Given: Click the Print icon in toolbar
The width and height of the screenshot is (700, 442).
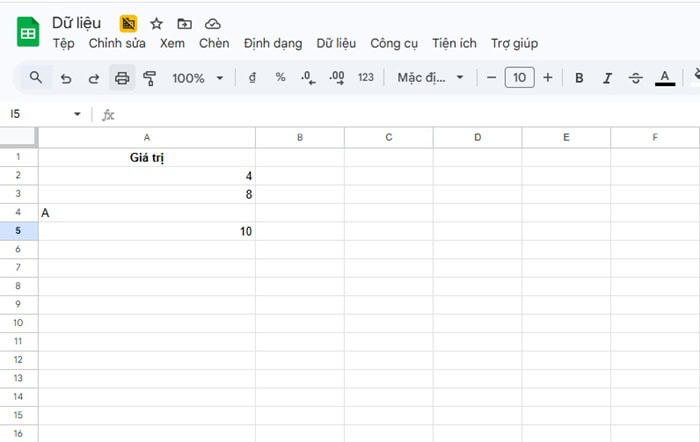Looking at the screenshot, I should (x=122, y=78).
